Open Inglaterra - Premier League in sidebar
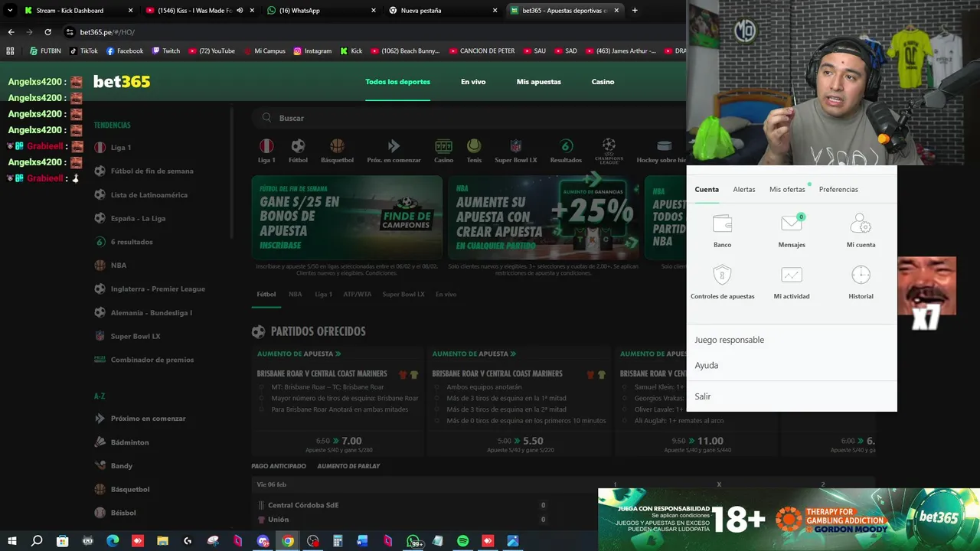The image size is (980, 551). click(x=158, y=289)
